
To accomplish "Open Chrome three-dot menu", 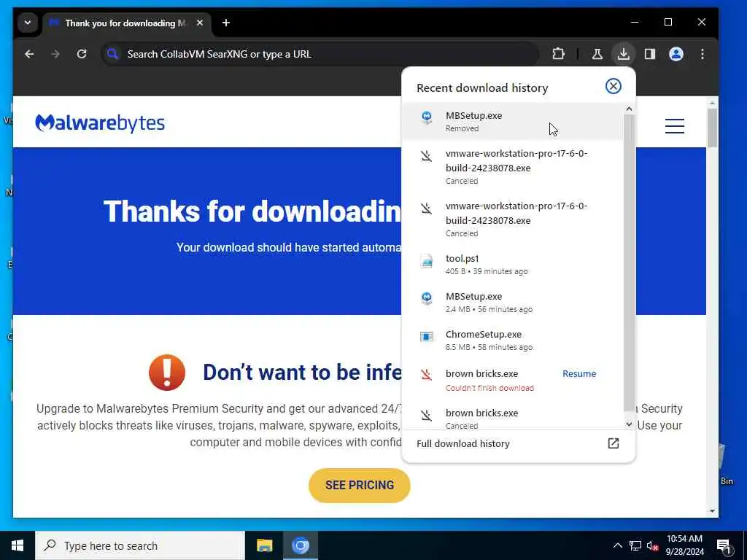I will pyautogui.click(x=703, y=54).
